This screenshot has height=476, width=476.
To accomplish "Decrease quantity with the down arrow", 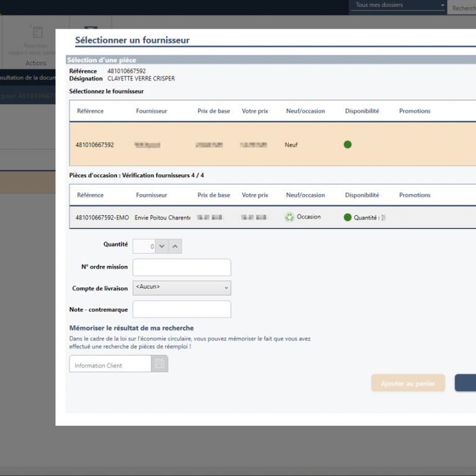I will (162, 247).
